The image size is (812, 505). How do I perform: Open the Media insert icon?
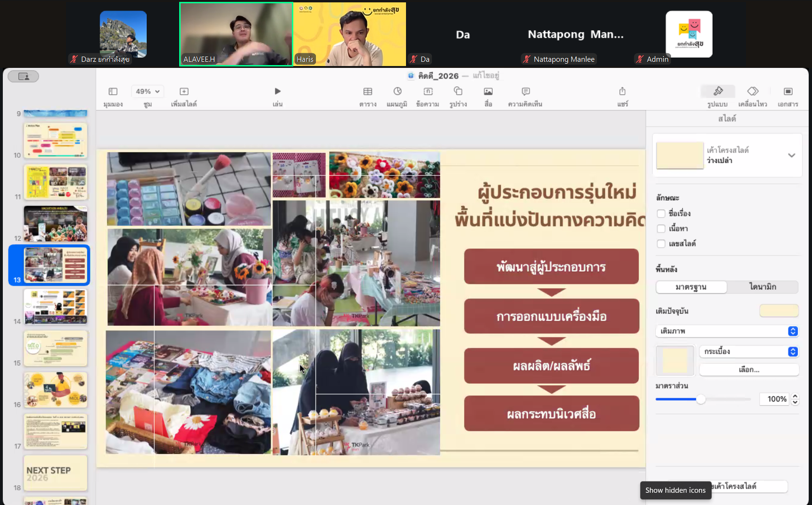click(x=488, y=91)
